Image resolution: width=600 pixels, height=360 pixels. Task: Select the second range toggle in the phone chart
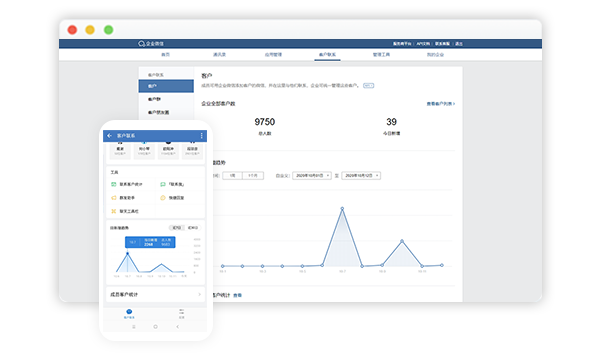pyautogui.click(x=193, y=228)
